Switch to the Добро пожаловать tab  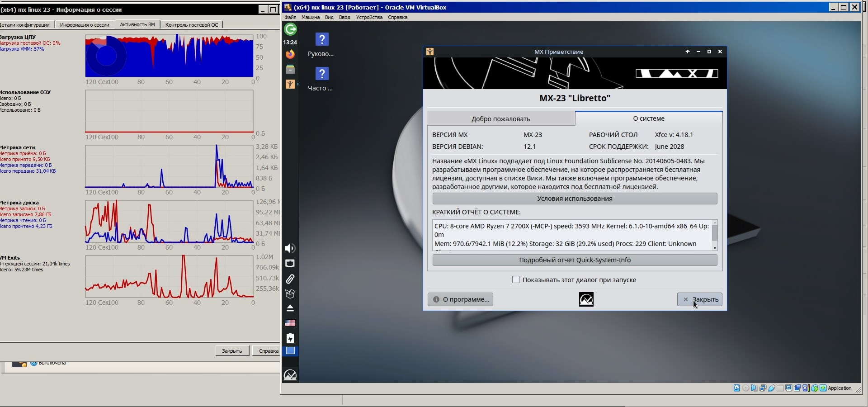[x=501, y=119]
